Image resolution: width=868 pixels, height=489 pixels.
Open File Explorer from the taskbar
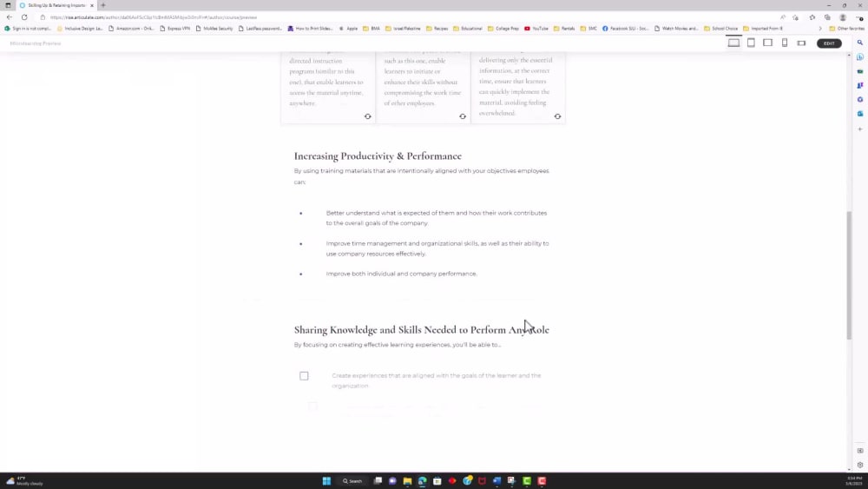407,480
